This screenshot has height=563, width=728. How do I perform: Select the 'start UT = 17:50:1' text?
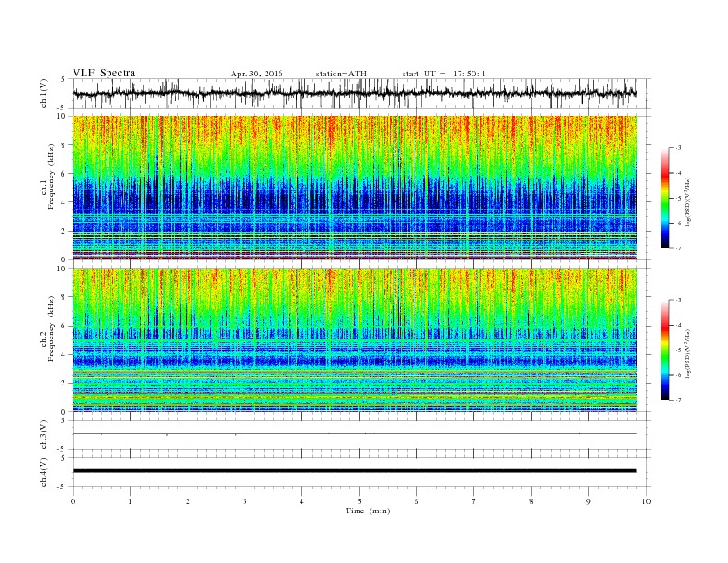(x=444, y=74)
